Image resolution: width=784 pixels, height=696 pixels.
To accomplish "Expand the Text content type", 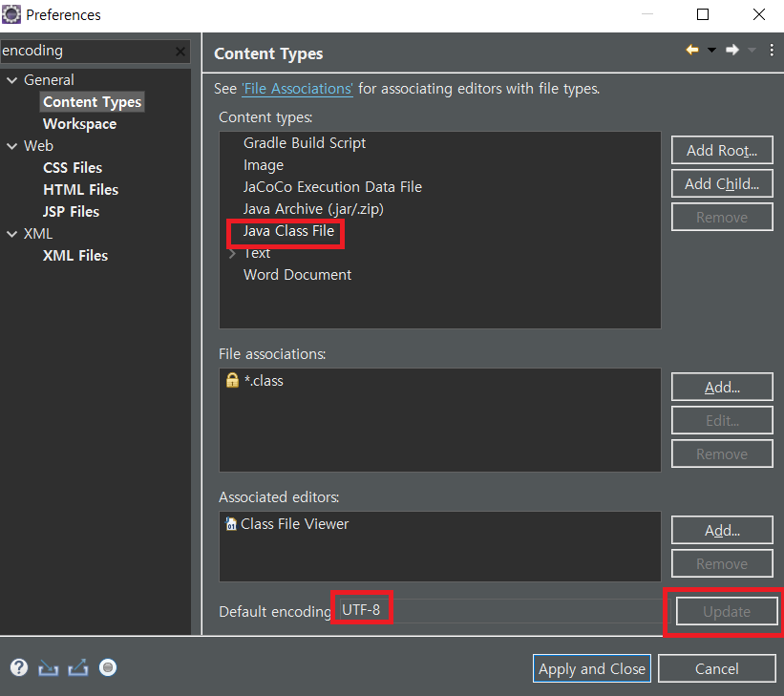I will 232,254.
